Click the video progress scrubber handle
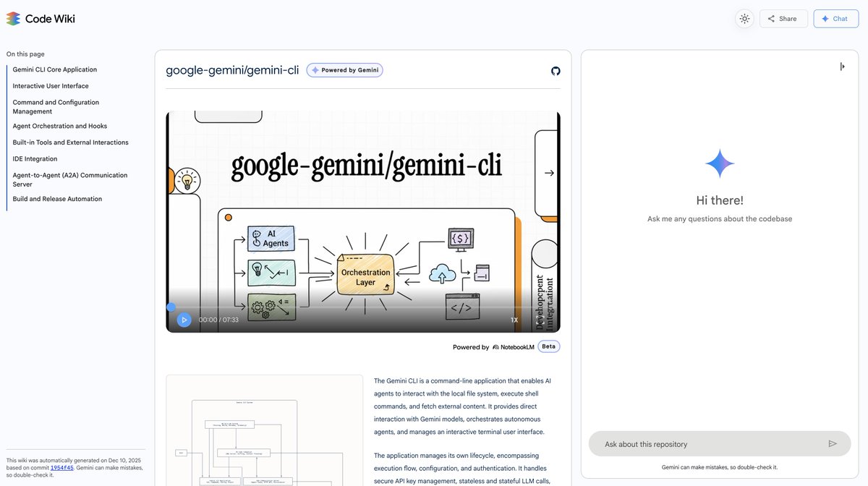Image resolution: width=868 pixels, height=486 pixels. (x=171, y=307)
